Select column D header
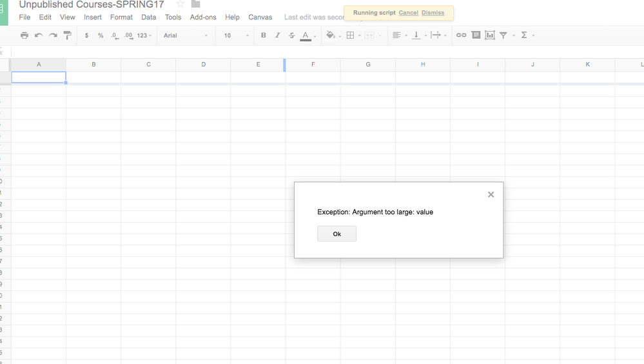The width and height of the screenshot is (644, 364). (203, 65)
